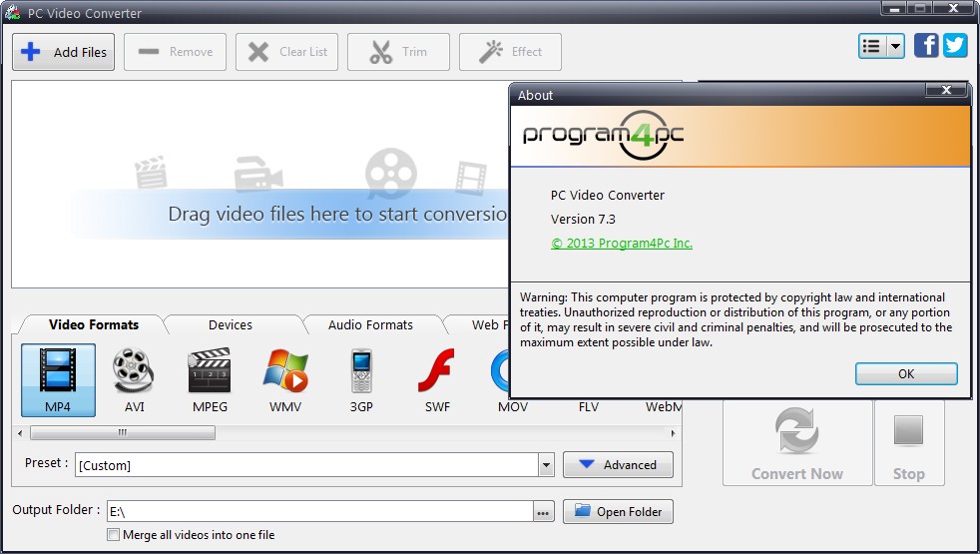Click the left arrow of the format scrollbar
Image resolution: width=980 pixels, height=554 pixels.
(20, 433)
